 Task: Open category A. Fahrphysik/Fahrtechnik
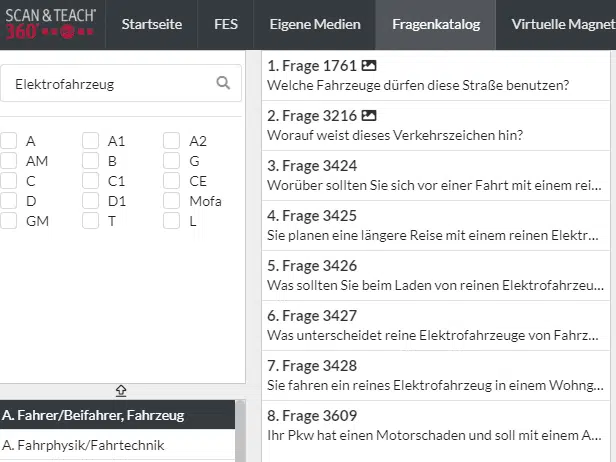117,445
